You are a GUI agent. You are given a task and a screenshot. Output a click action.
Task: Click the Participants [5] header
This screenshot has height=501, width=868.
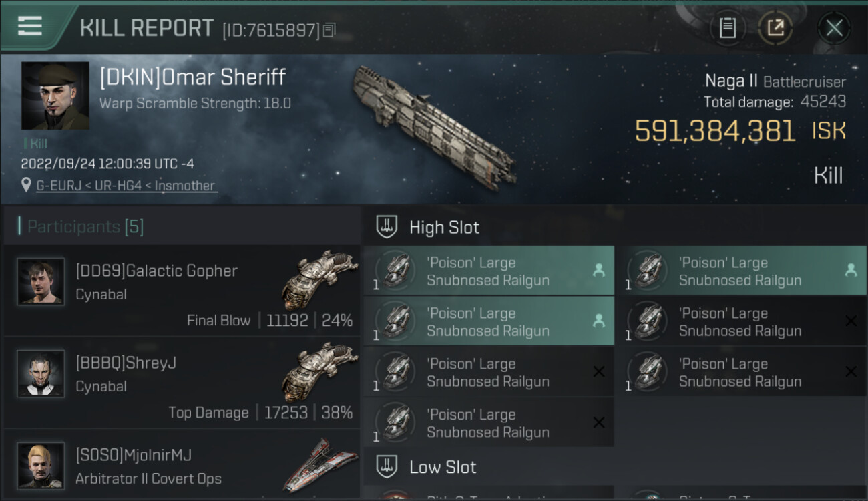click(85, 227)
